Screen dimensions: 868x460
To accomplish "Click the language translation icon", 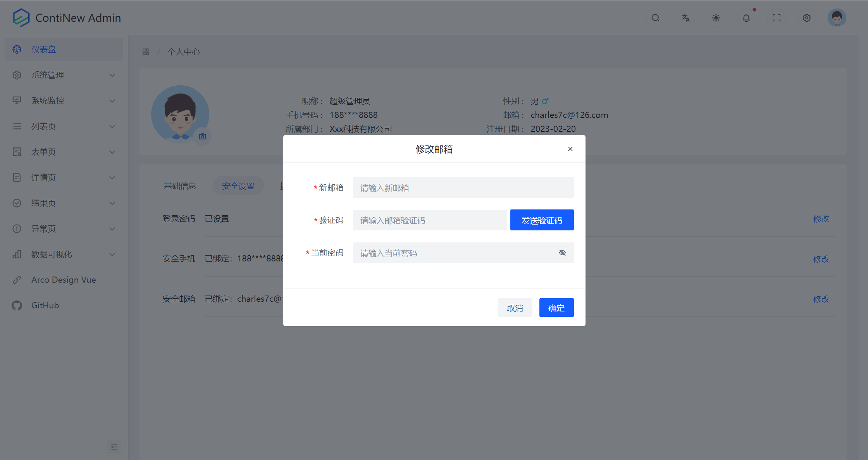I will [685, 18].
